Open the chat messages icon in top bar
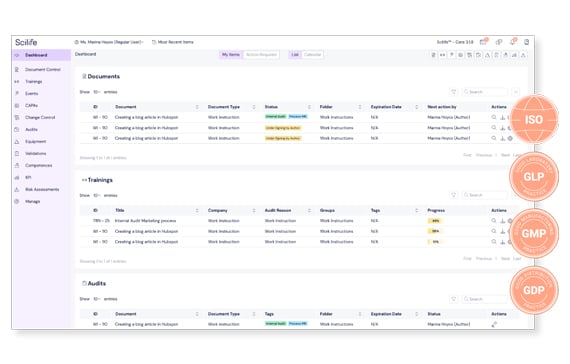Screen dimensions: 570x364 pyautogui.click(x=499, y=42)
